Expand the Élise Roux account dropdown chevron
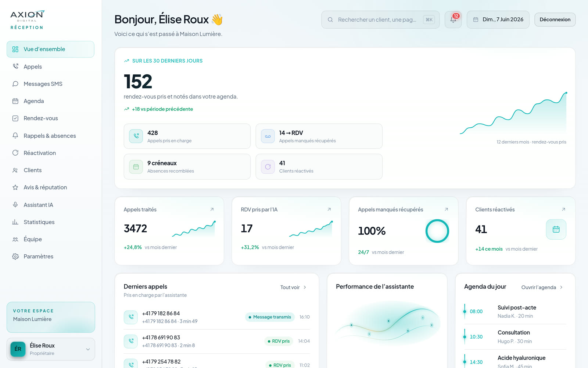This screenshot has width=588, height=368. point(88,349)
